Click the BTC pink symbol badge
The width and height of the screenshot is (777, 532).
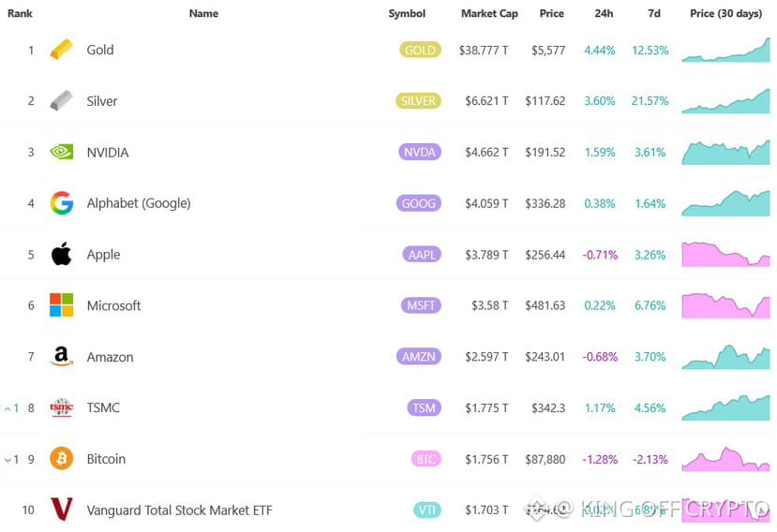pos(425,459)
